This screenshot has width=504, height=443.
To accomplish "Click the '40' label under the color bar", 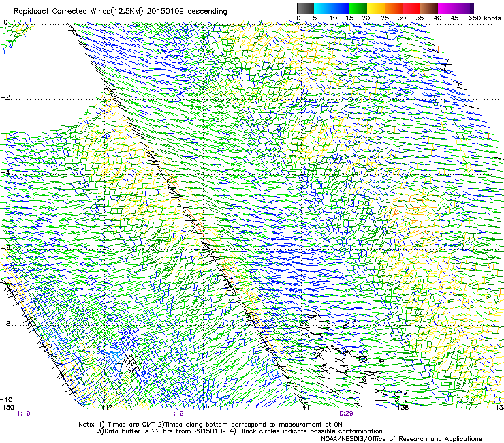I will [x=437, y=18].
